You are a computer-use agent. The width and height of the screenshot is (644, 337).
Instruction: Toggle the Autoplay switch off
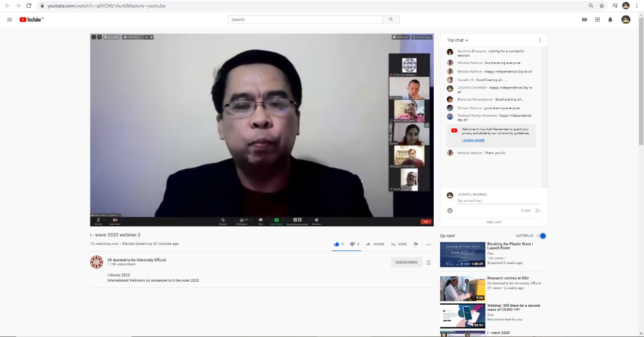click(541, 236)
